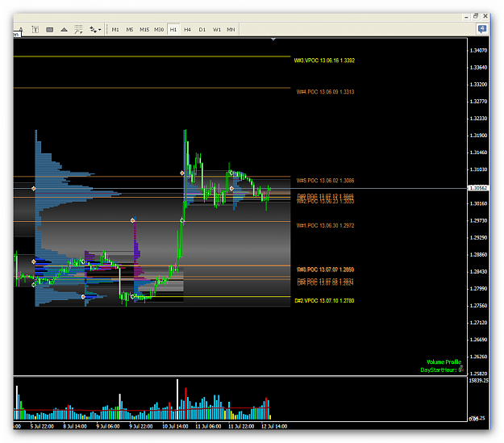The height and width of the screenshot is (443, 504).
Task: Select the triangle shape tool
Action: pos(64,30)
